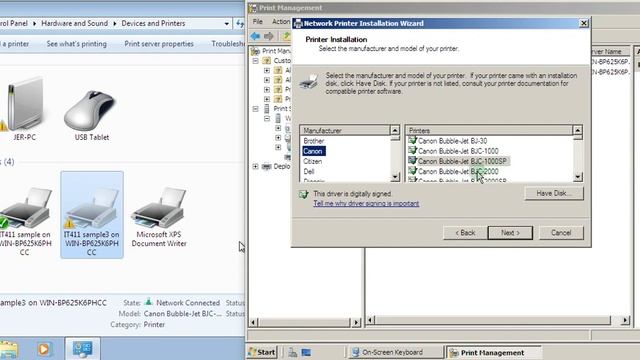Switch to On-Screen Keyboard taskbar button
The width and height of the screenshot is (640, 360).
396,352
